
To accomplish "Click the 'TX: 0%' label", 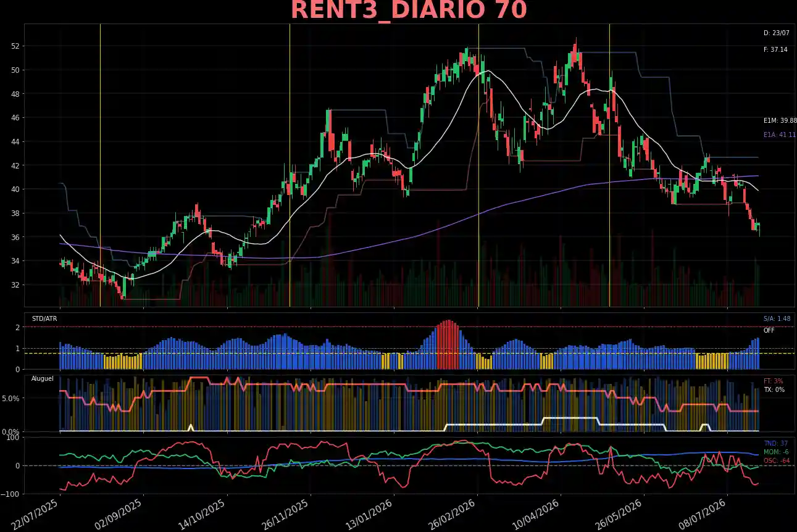I will click(774, 390).
